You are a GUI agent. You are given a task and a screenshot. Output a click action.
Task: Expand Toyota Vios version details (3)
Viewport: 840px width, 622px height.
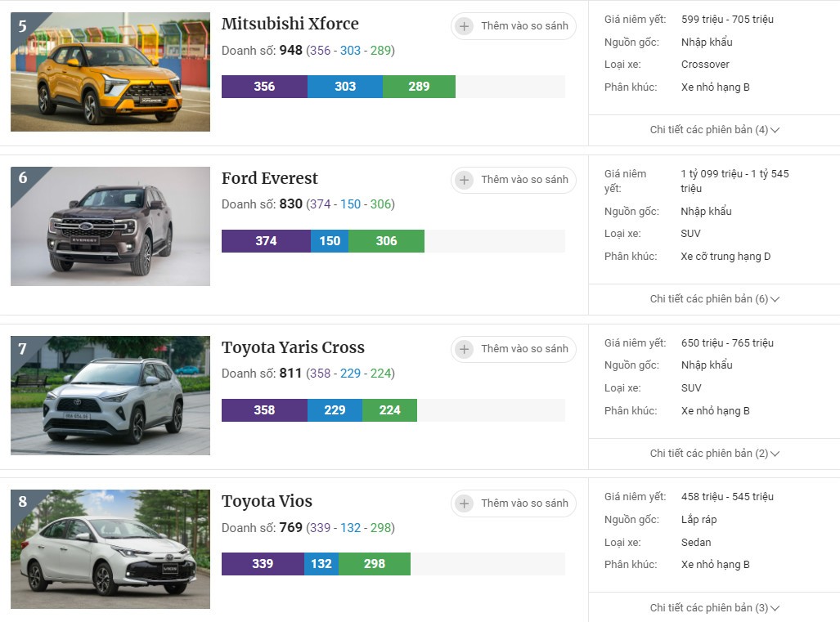tap(714, 607)
